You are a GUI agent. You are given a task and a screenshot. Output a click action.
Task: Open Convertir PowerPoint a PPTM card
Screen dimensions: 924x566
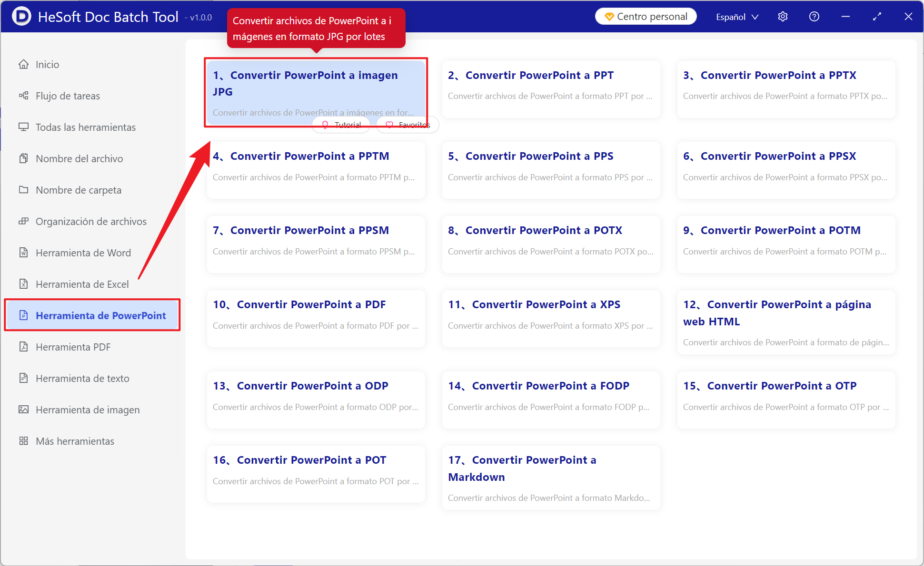pyautogui.click(x=316, y=170)
